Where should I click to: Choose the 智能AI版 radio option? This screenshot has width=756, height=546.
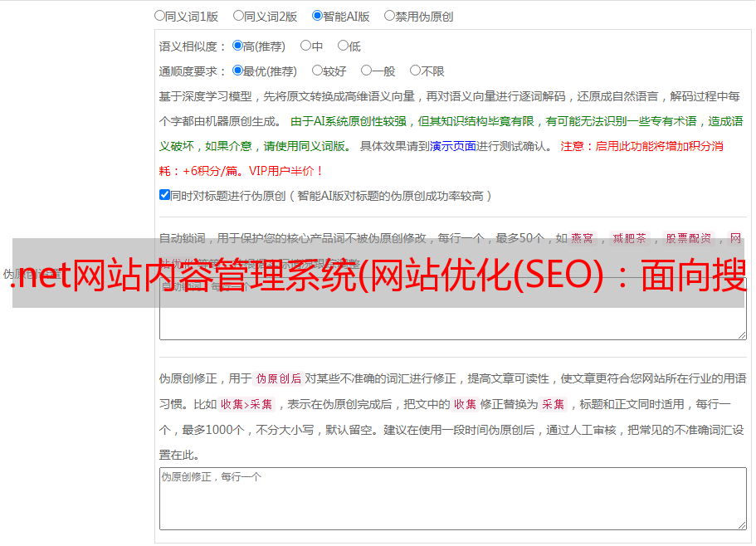tap(317, 16)
